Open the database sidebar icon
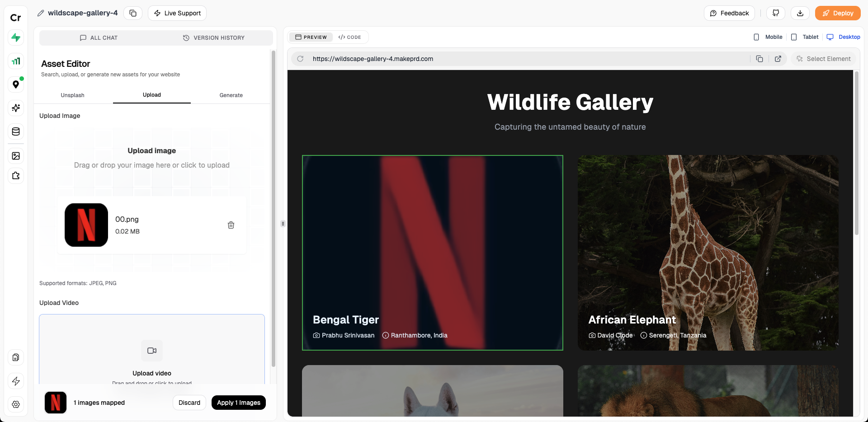 coord(16,131)
